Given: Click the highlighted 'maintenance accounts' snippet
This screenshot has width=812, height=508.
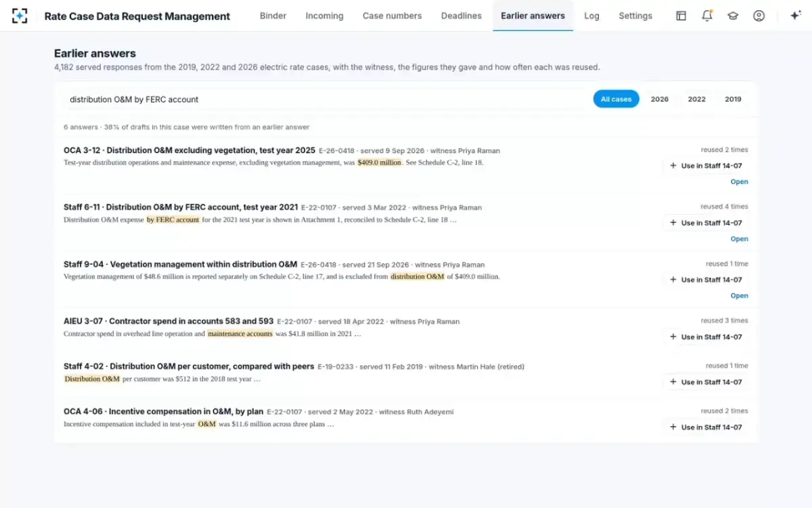Looking at the screenshot, I should [240, 333].
